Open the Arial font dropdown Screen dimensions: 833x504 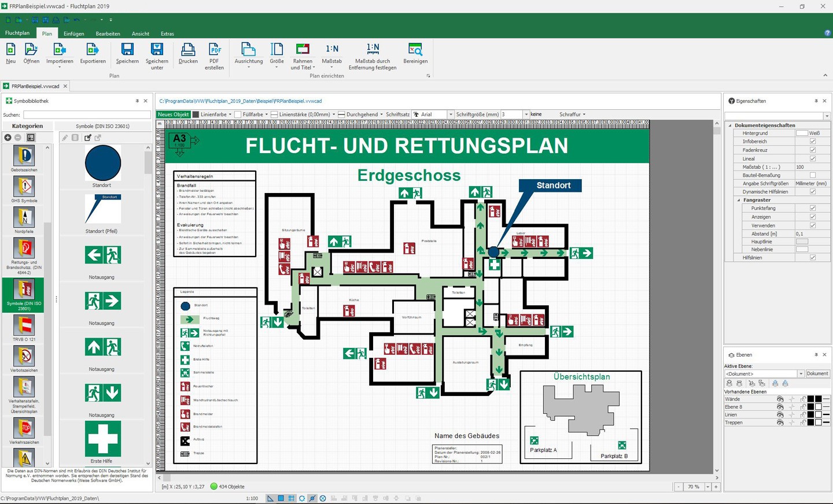pos(451,114)
